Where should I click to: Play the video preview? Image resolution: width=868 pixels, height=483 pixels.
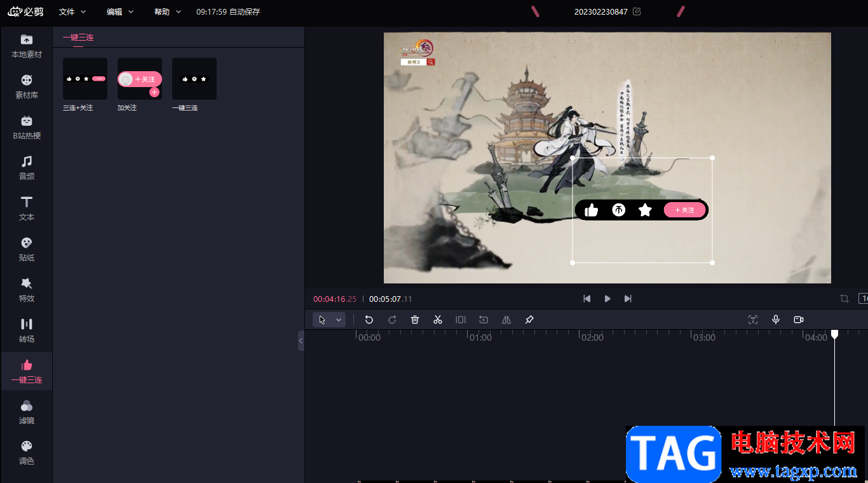607,299
